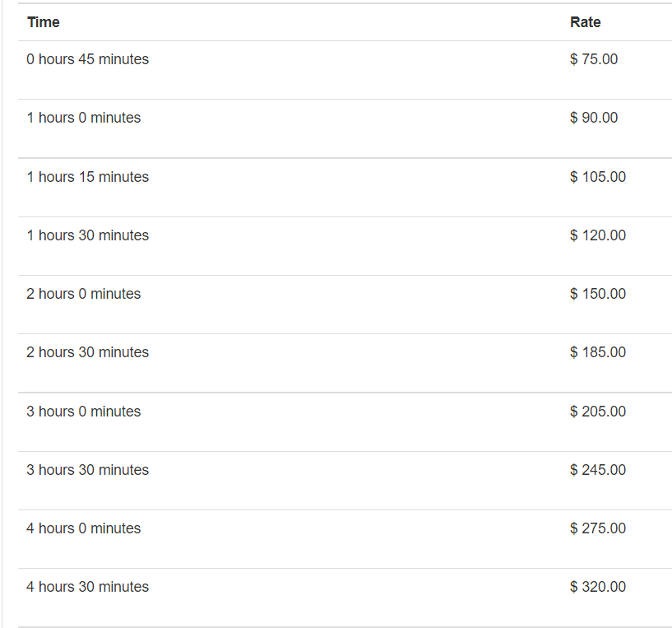Select the 1 hours 0 minutes row
Screen dimensions: 672x628
(x=84, y=118)
